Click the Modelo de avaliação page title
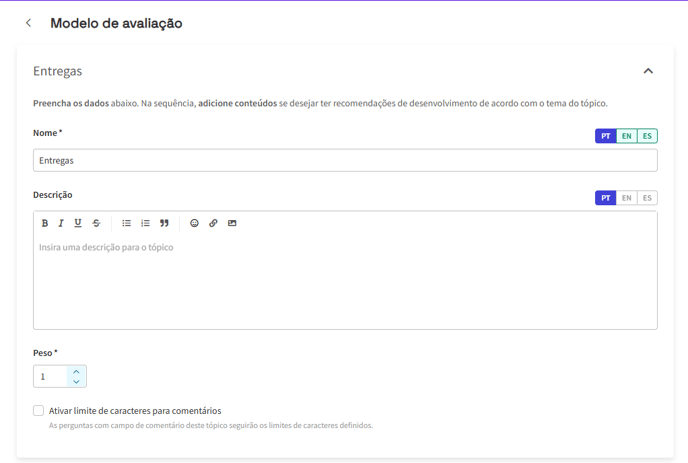 (x=116, y=23)
